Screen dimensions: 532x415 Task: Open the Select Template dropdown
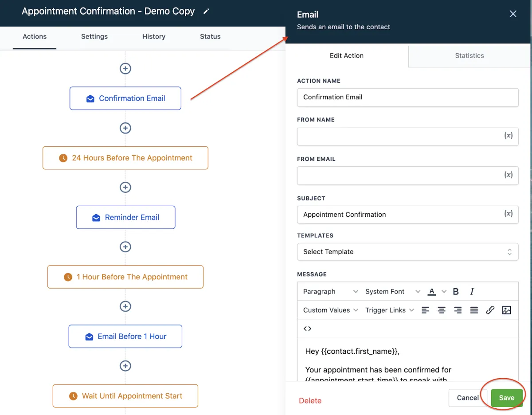pos(407,252)
